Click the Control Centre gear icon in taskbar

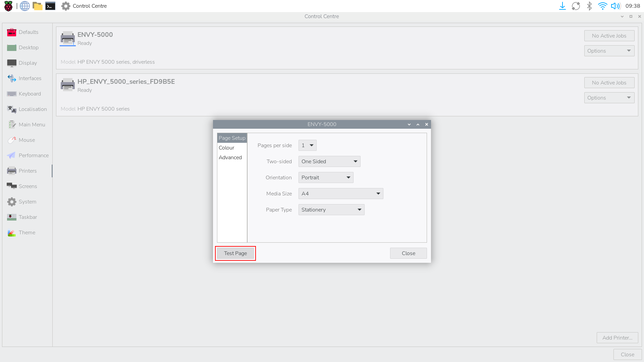pos(66,6)
